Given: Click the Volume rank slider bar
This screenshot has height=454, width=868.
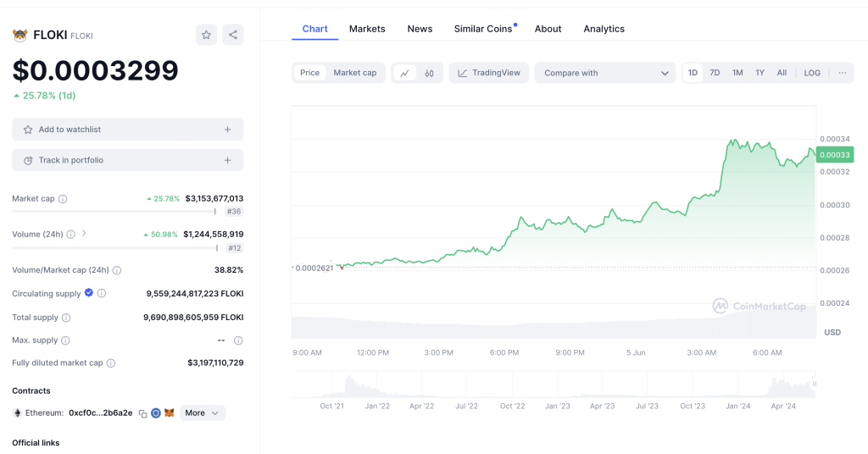Looking at the screenshot, I should pos(115,247).
